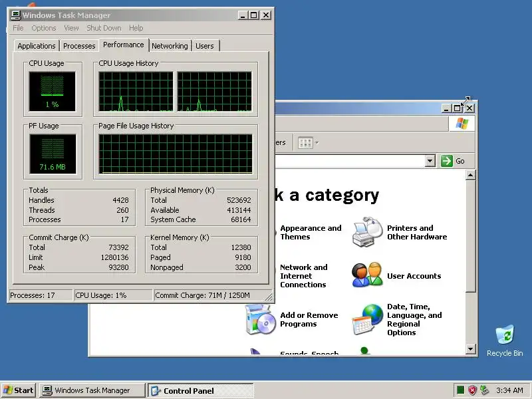
Task: Click the Date, Time, Language globe icon
Action: (368, 319)
